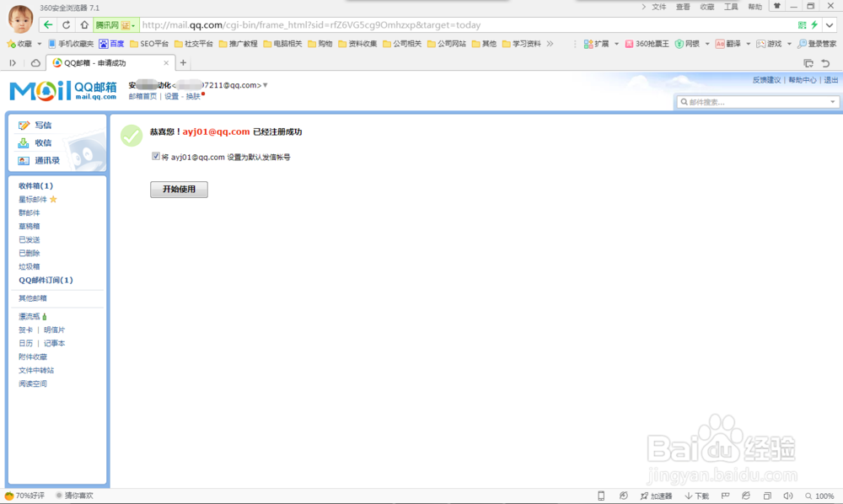Click the 加速器 accelerator icon
The image size is (843, 504).
pos(656,496)
